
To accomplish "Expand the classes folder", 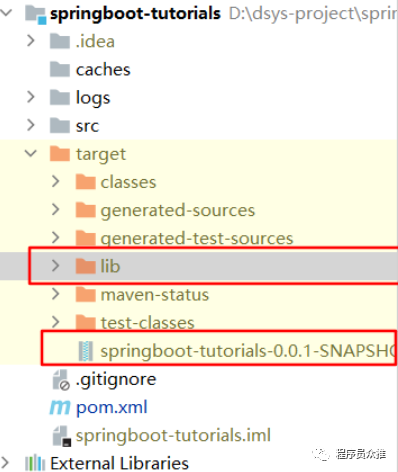I will click(x=56, y=181).
